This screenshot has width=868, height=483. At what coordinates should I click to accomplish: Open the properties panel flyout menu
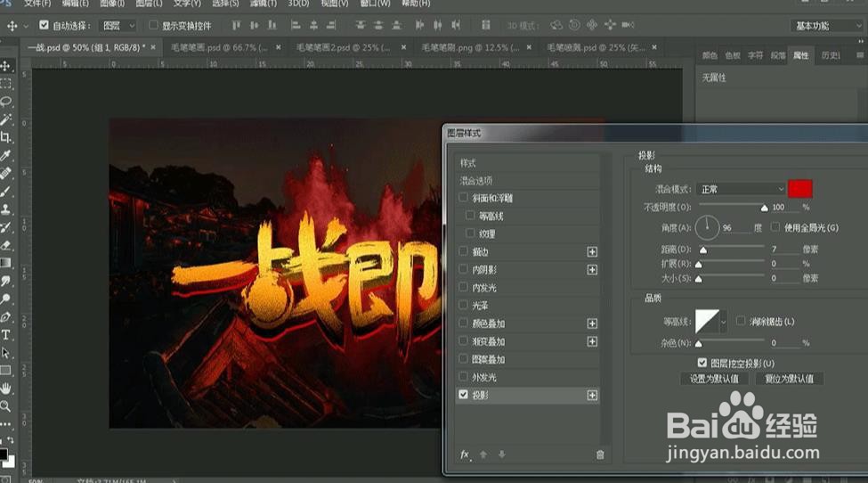[x=860, y=55]
